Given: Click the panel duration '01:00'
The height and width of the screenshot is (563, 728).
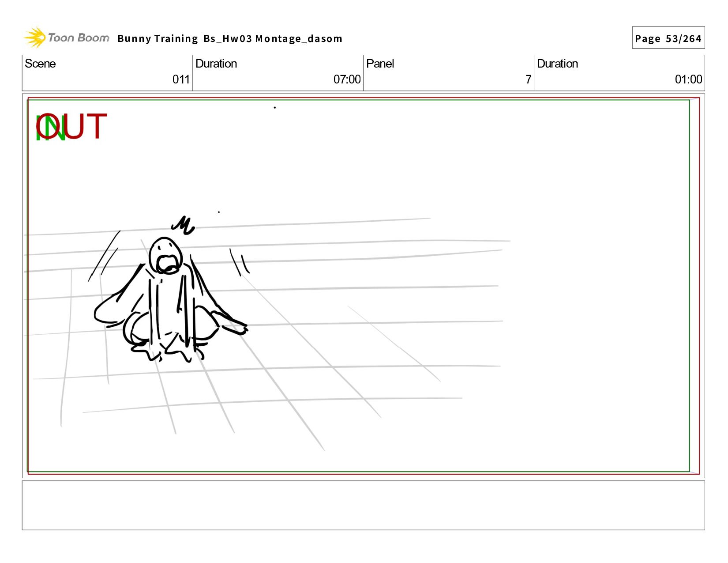Looking at the screenshot, I should point(688,79).
